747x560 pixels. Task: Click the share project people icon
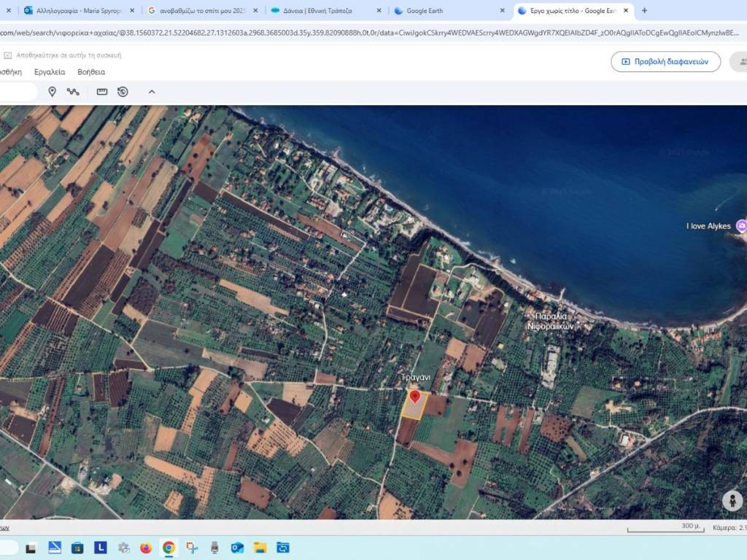[x=741, y=61]
